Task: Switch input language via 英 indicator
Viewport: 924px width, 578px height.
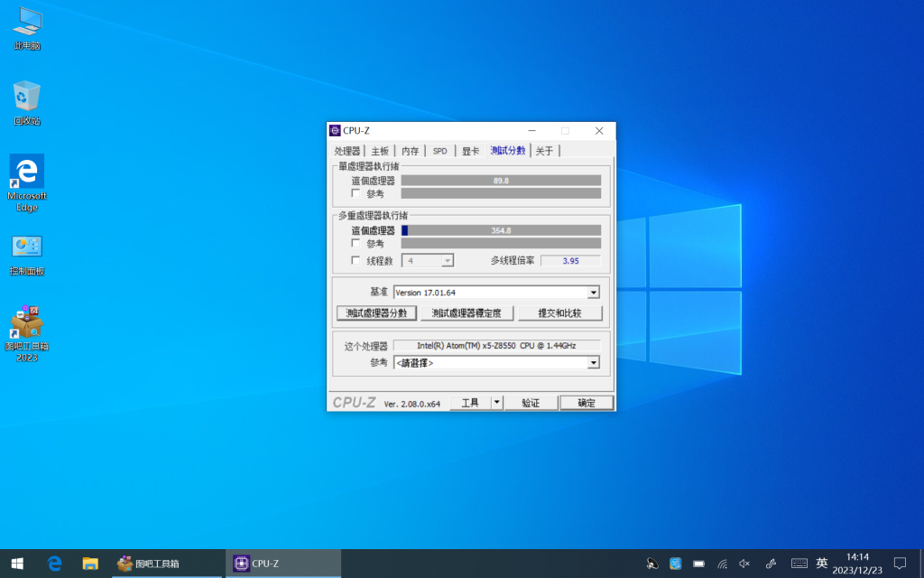Action: tap(821, 564)
